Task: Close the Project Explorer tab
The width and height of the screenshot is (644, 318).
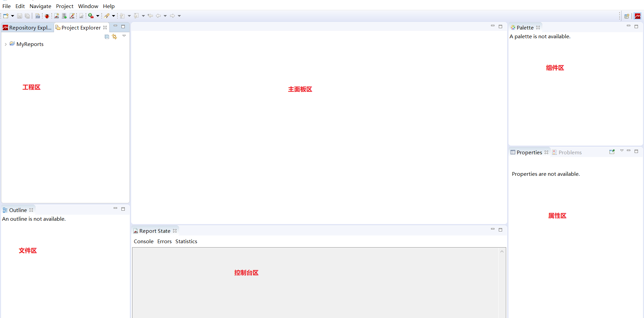Action: [x=105, y=28]
